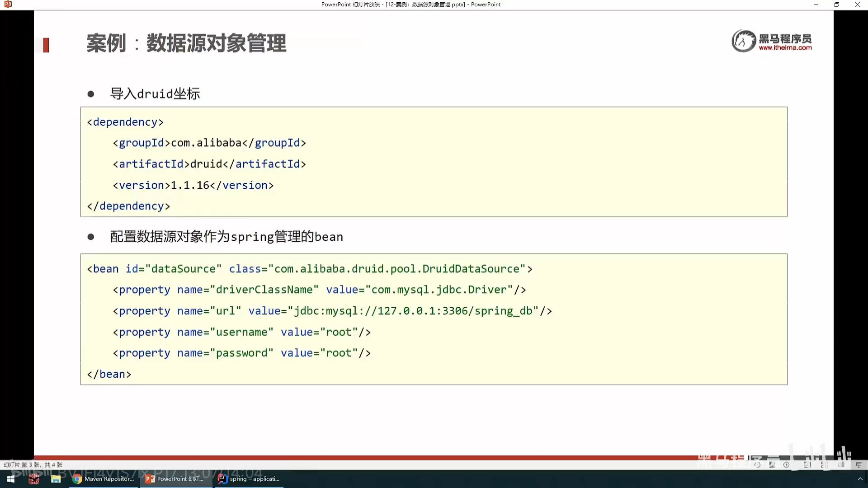868x488 pixels.
Task: Click the druid dependency code box
Action: click(x=434, y=162)
